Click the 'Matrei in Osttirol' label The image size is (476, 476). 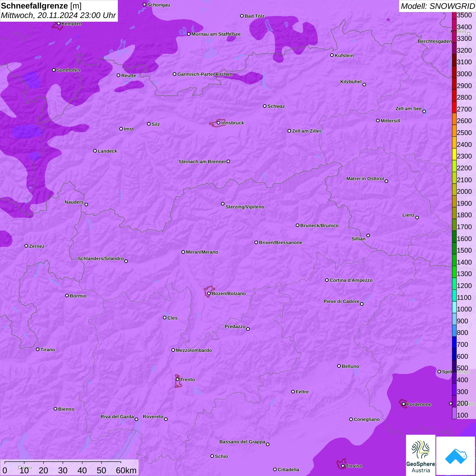[x=365, y=178]
